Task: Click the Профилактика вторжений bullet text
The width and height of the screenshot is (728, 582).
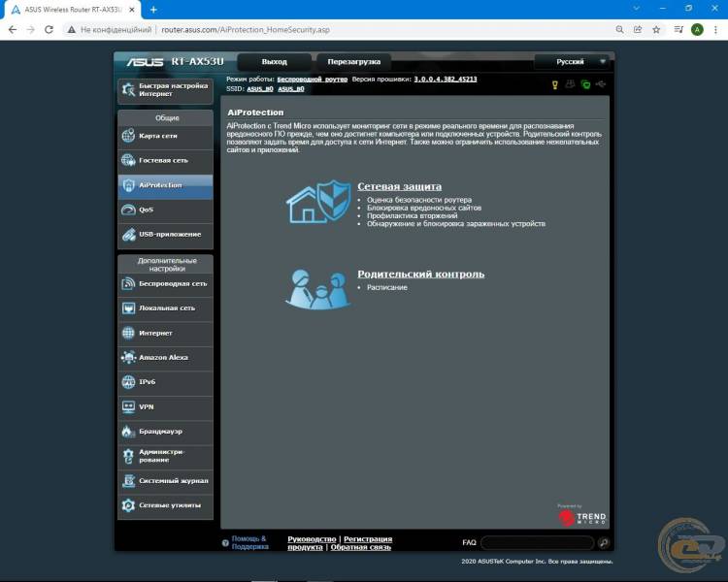Action: [x=412, y=215]
